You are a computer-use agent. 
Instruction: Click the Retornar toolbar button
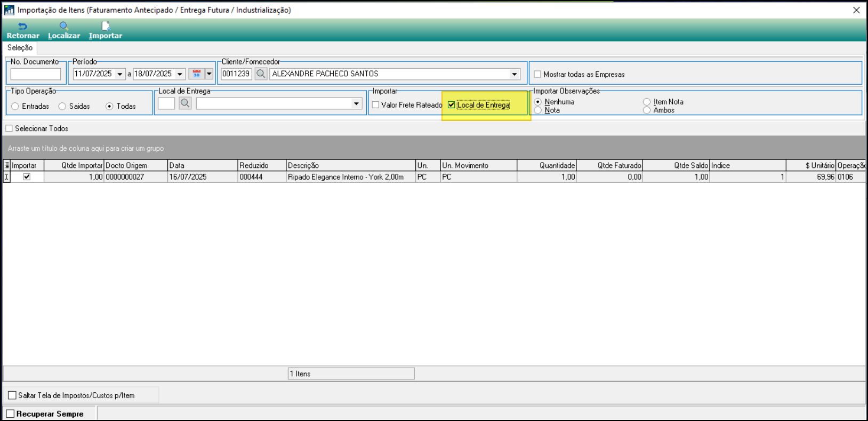[x=23, y=30]
